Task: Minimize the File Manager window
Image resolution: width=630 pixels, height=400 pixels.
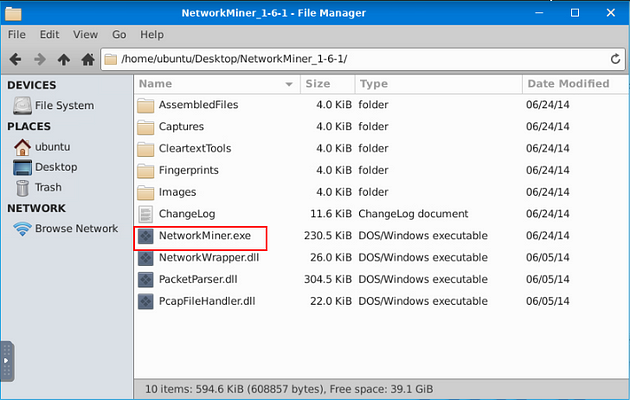Action: pyautogui.click(x=539, y=13)
